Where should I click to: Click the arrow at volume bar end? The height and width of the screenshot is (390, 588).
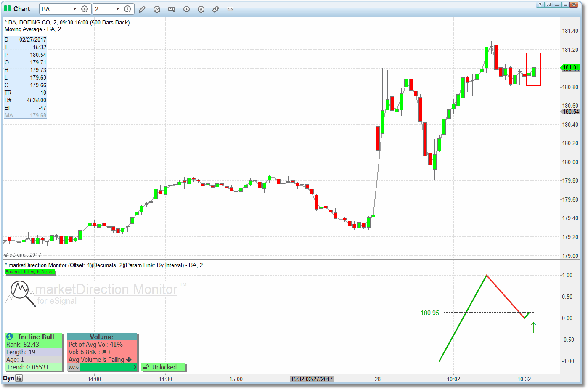pos(135,367)
